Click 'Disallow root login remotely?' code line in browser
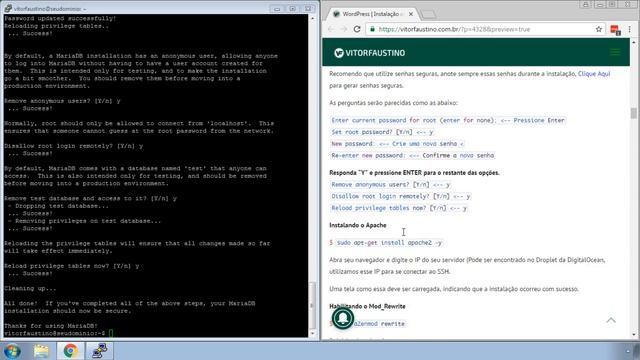The width and height of the screenshot is (640, 360). [401, 196]
